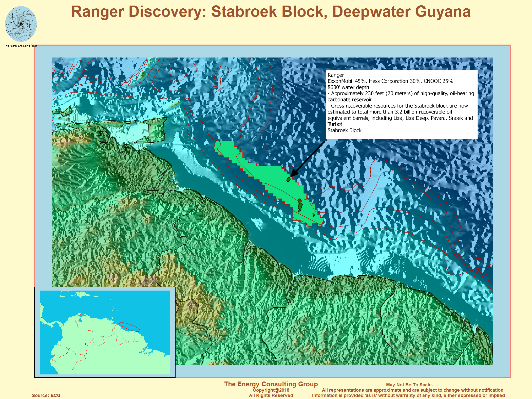Click the 'All representations are approximate' disclaimer line
Screen dimensions: 532x399
[413, 390]
